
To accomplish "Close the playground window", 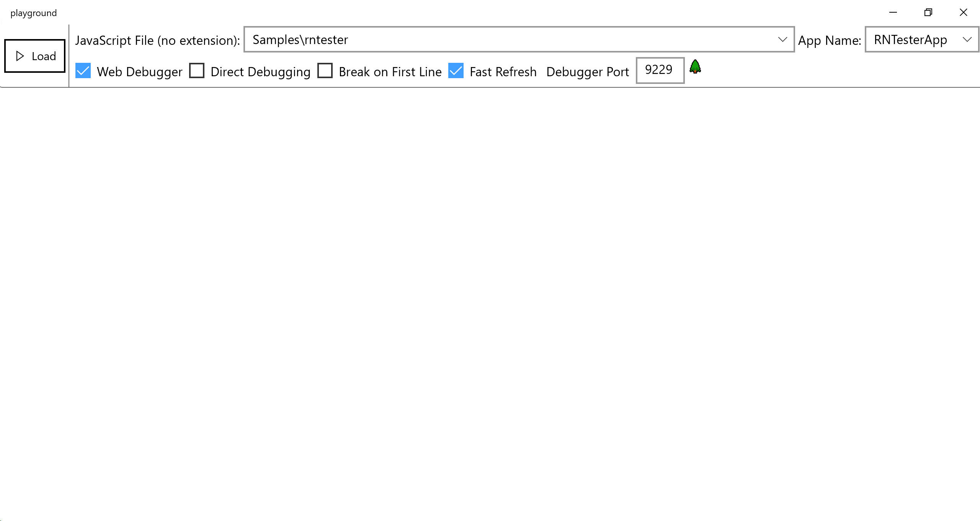I will point(964,13).
